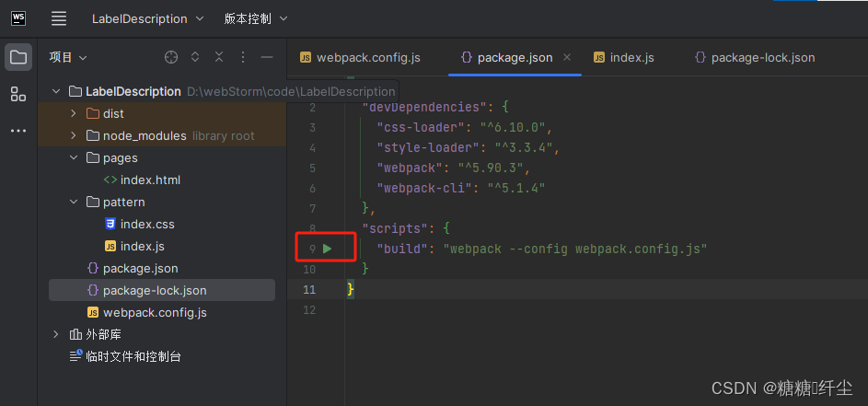This screenshot has width=868, height=406.
Task: Select index.css file in pattern folder
Action: (147, 224)
